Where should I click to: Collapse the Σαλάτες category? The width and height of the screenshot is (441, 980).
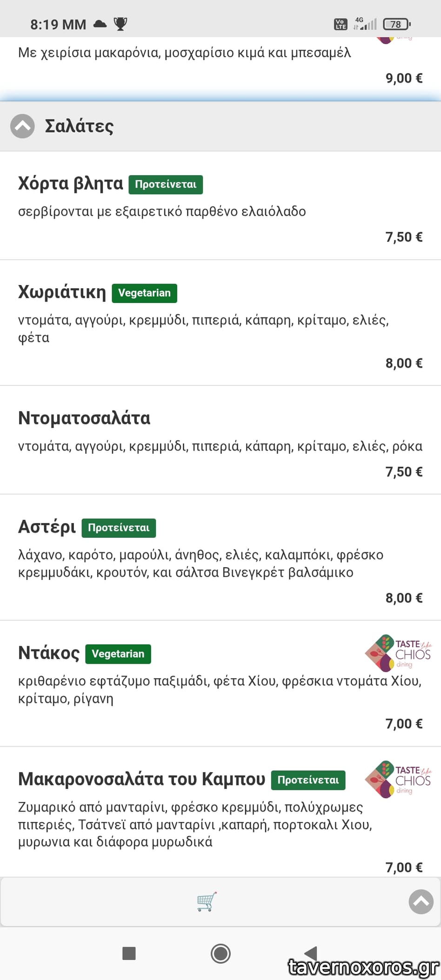coord(22,126)
